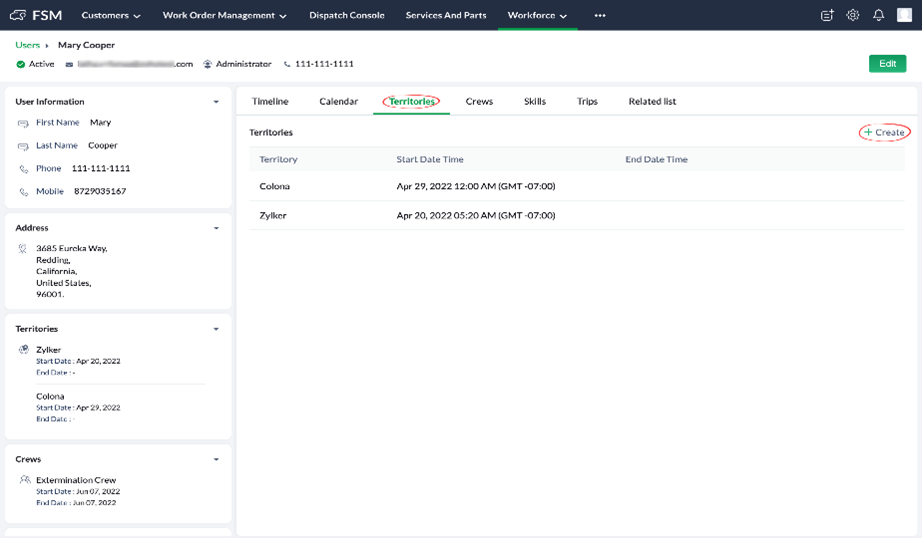Click the green Edit button
The image size is (922, 538).
tap(887, 64)
